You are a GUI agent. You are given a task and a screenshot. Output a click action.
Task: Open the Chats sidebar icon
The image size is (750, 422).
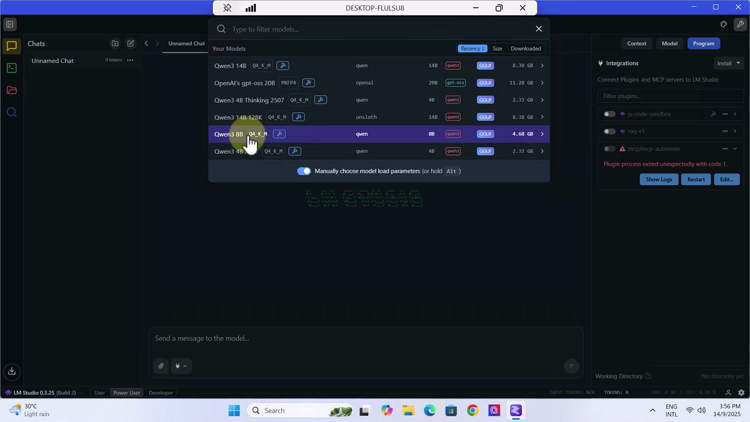[x=11, y=46]
